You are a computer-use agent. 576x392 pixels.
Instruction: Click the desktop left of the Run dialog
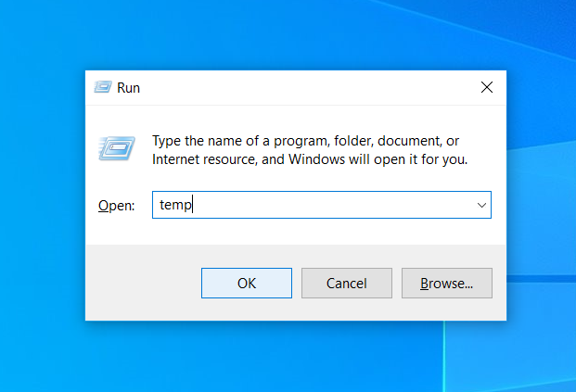coord(42,195)
